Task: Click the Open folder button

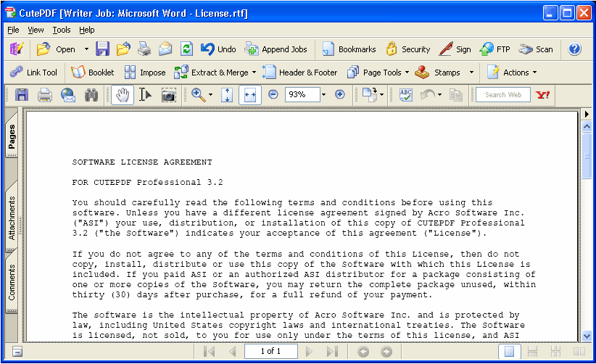Action: (x=56, y=49)
